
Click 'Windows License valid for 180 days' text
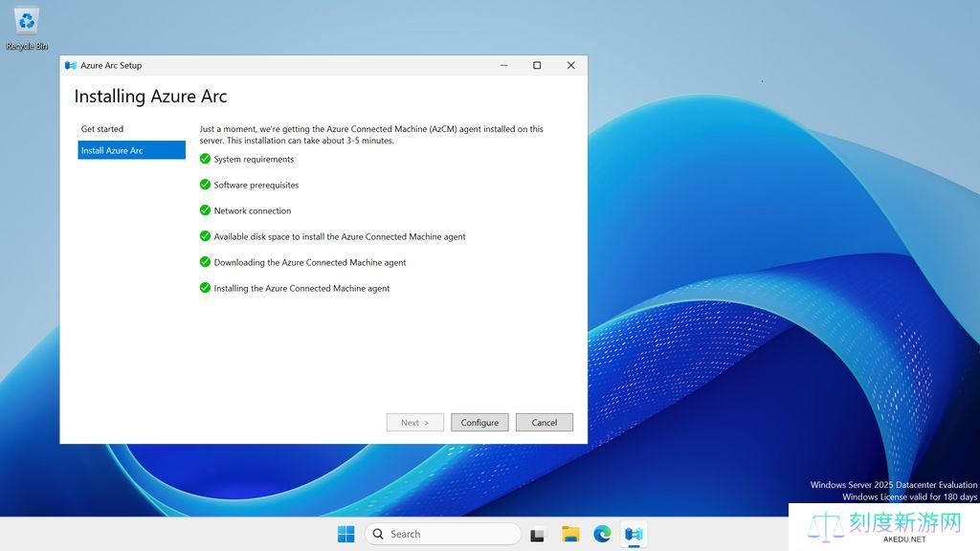[x=909, y=496]
